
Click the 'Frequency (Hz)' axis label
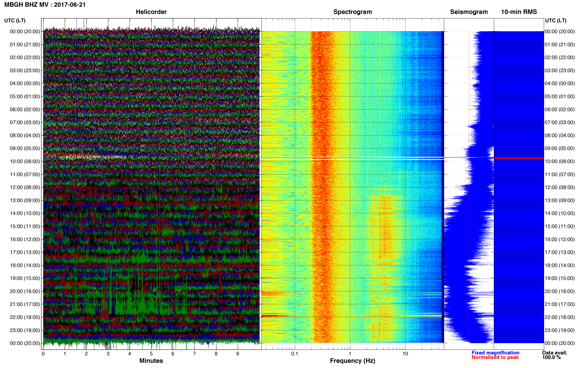point(352,361)
